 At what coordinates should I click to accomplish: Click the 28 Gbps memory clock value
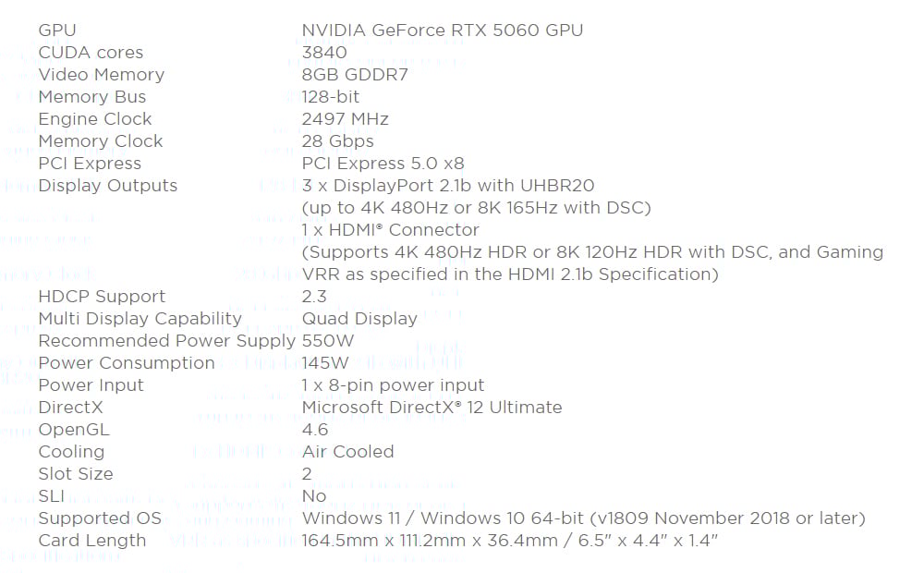[337, 141]
